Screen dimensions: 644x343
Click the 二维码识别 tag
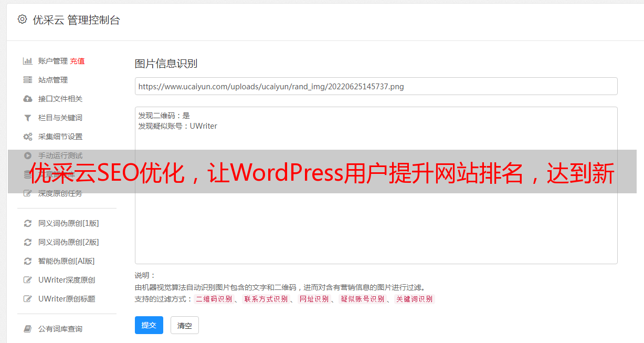point(214,299)
